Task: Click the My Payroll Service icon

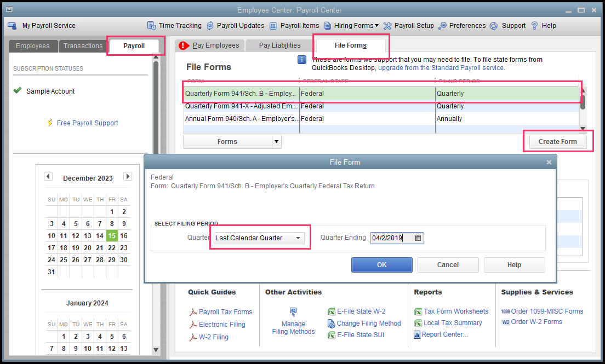Action: tap(12, 26)
